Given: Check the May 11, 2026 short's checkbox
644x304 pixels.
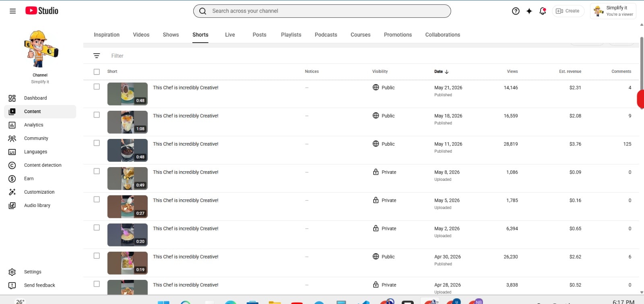Looking at the screenshot, I should tap(97, 143).
